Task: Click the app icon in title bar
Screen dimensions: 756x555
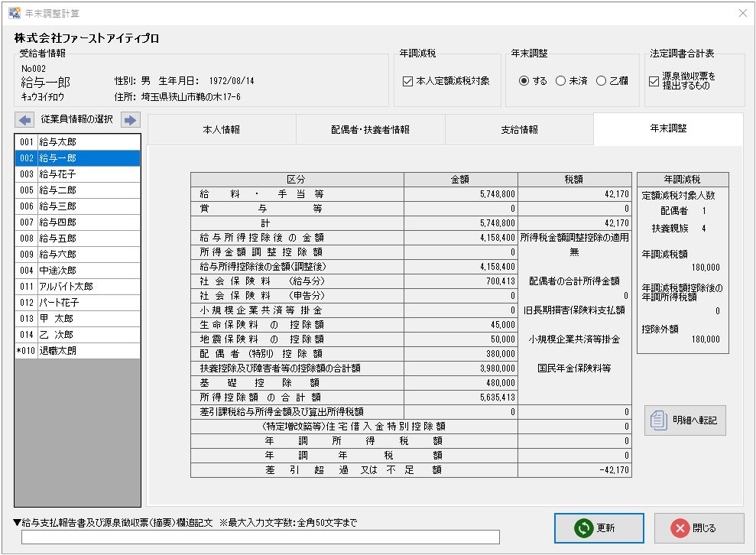Action: 14,13
